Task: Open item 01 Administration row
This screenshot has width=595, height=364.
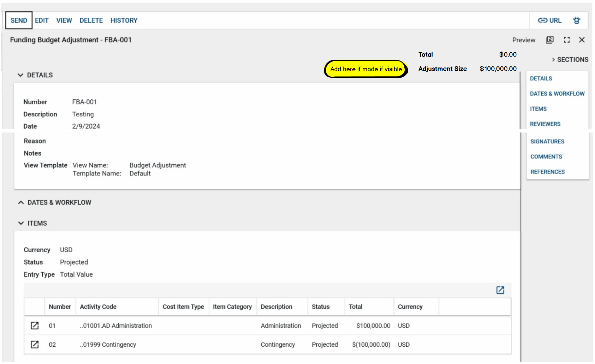Action: [x=35, y=326]
